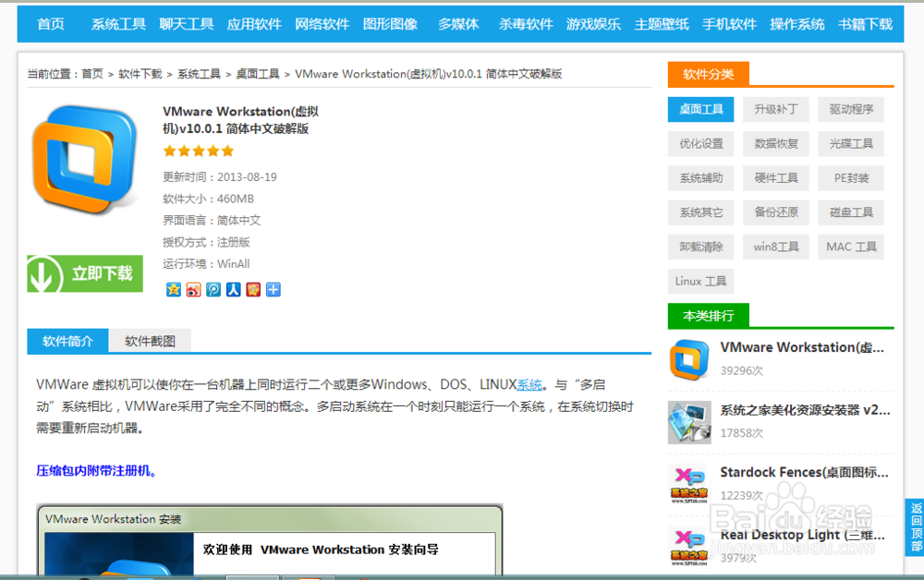Image resolution: width=924 pixels, height=580 pixels.
Task: Open 操作系统 navigation item
Action: [x=797, y=24]
